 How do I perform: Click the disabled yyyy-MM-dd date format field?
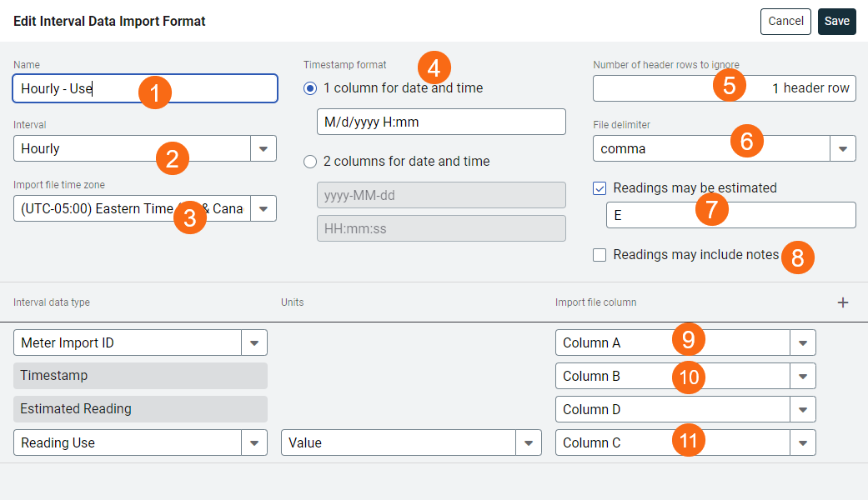click(441, 195)
